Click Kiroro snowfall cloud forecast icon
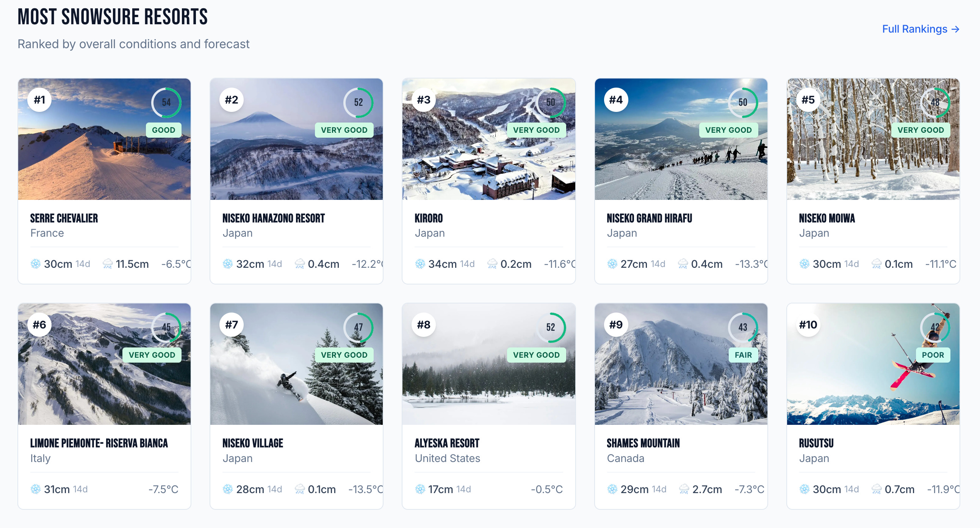The width and height of the screenshot is (980, 528). 492,264
